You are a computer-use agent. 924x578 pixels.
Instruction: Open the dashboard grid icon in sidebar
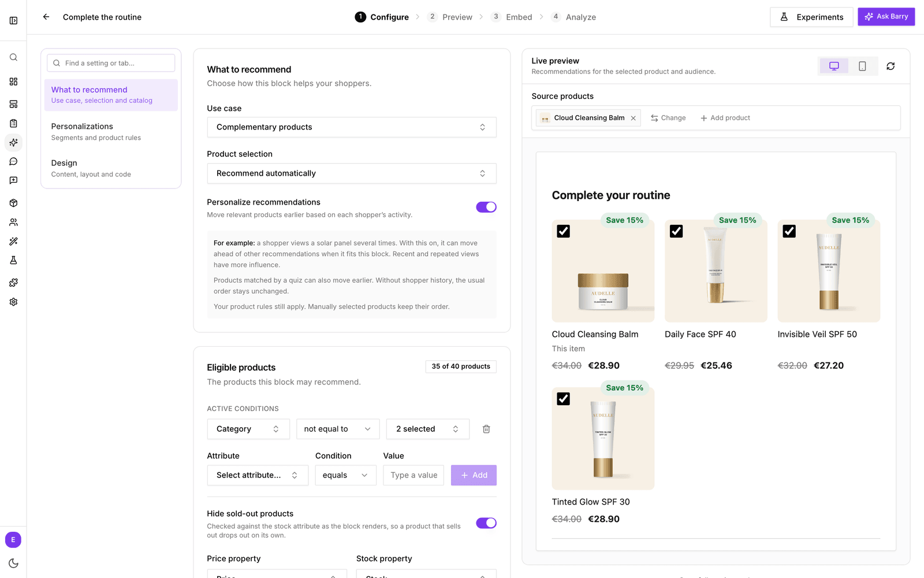coord(13,81)
